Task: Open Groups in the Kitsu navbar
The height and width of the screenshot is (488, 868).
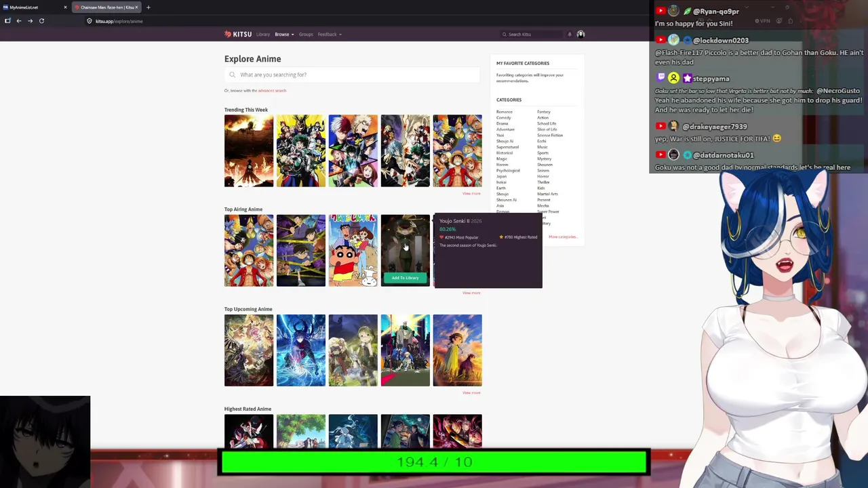Action: point(306,34)
